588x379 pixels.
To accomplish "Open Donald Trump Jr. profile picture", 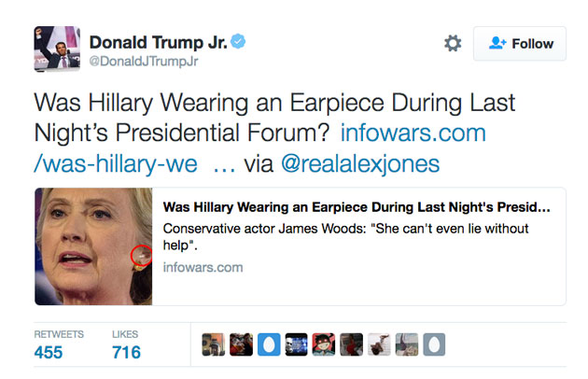I will (57, 49).
